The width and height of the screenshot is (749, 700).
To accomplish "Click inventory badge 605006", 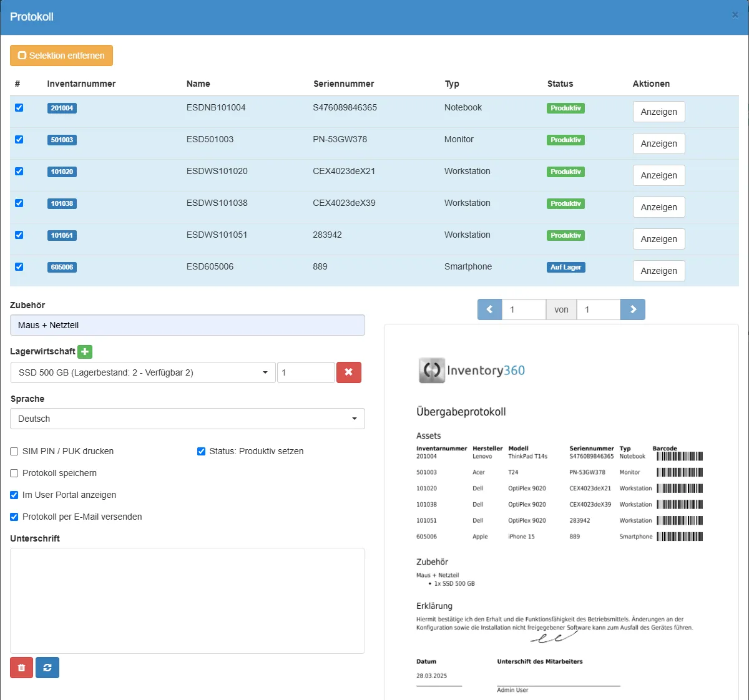I will click(62, 268).
